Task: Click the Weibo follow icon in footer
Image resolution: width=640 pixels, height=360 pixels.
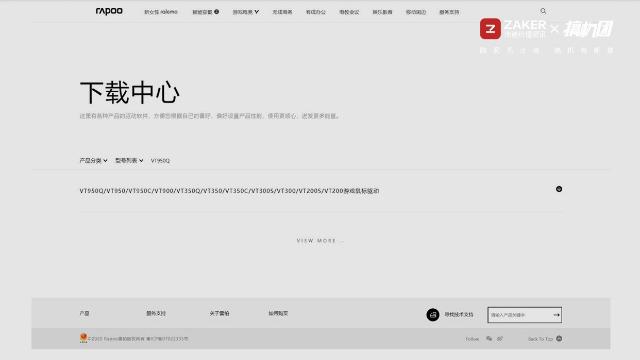Action: (x=500, y=339)
